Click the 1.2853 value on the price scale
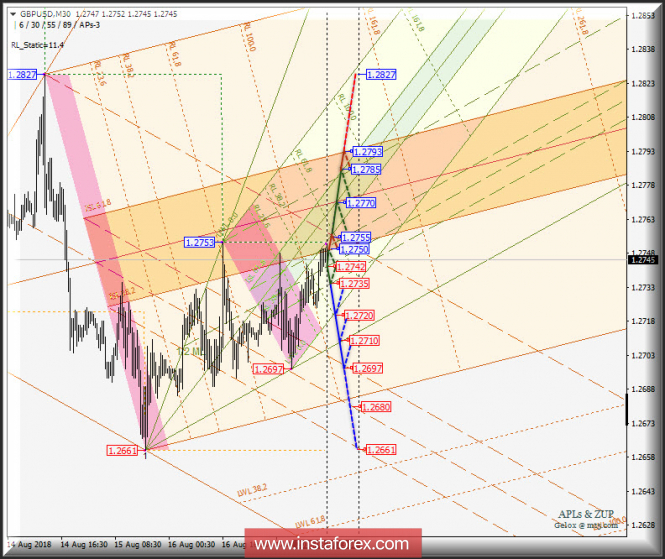This screenshot has width=665, height=559. coord(643,16)
